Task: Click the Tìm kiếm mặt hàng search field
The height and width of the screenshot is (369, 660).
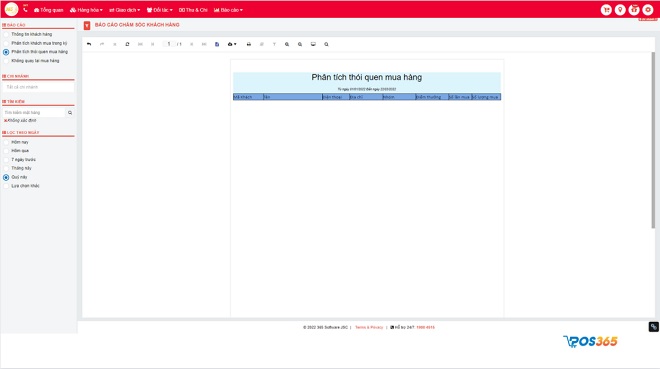Action: (x=34, y=113)
